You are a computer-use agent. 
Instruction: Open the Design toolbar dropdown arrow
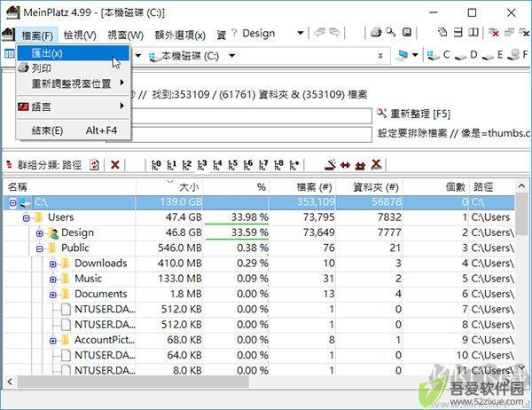pos(301,33)
